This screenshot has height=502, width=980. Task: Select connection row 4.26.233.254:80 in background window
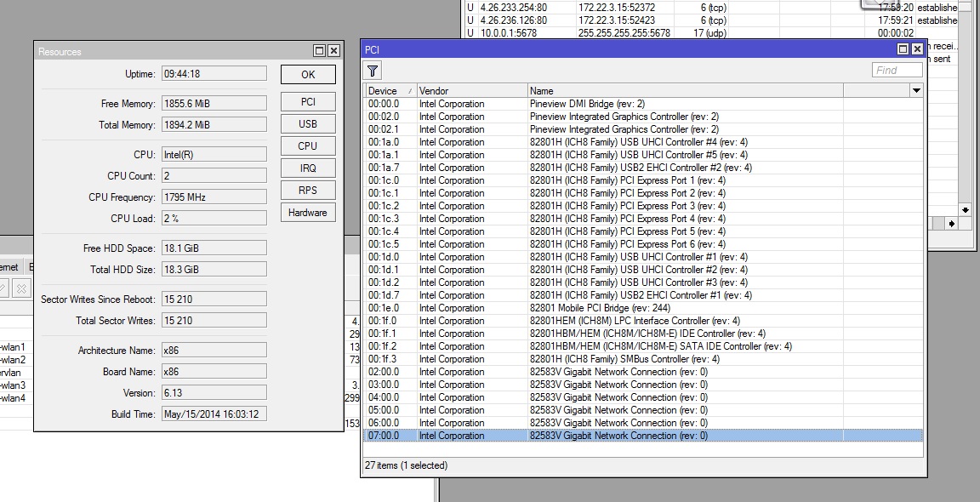[711, 8]
